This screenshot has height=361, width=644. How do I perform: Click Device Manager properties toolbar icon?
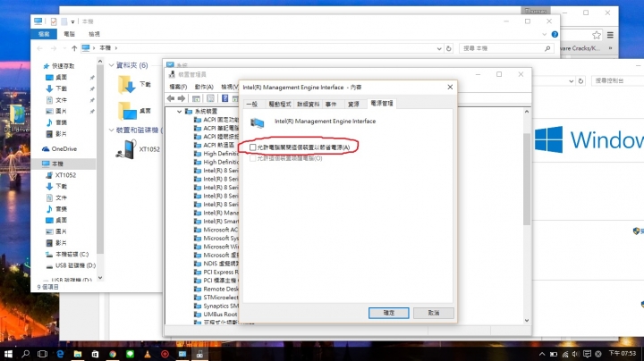[x=210, y=98]
